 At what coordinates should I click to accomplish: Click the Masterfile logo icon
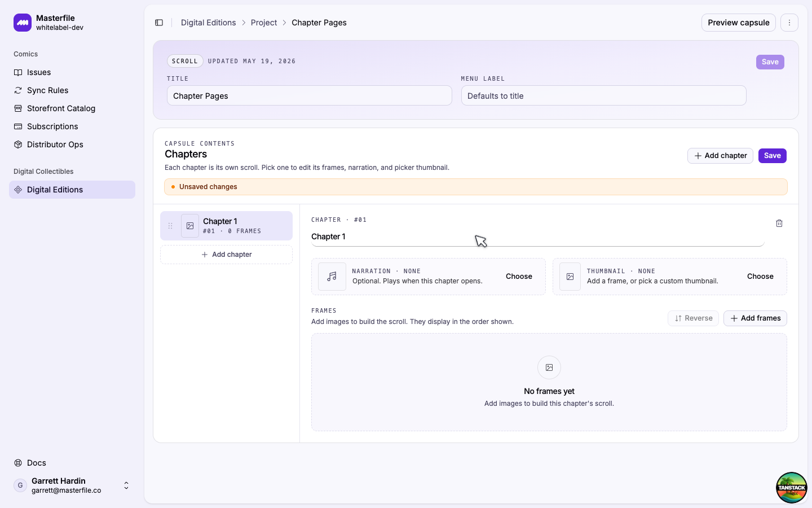pyautogui.click(x=23, y=23)
